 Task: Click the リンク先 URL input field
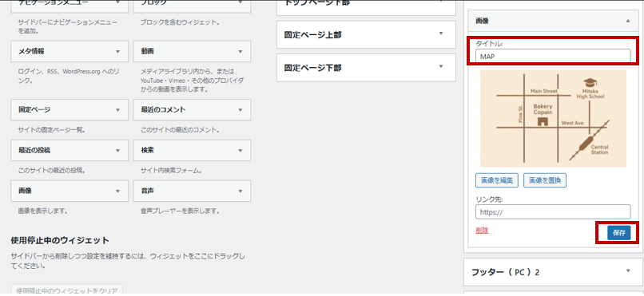(553, 212)
